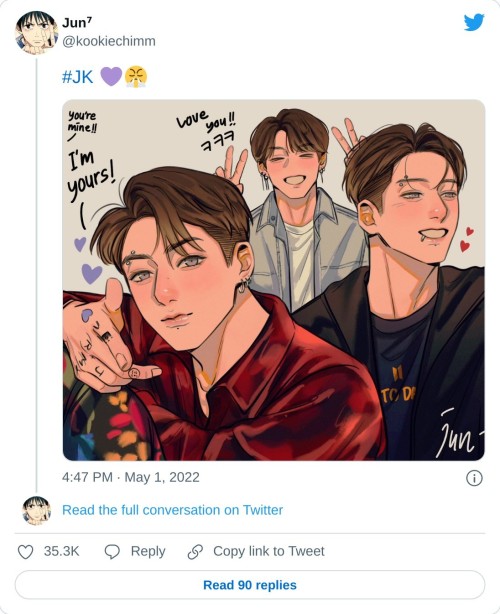The height and width of the screenshot is (614, 500).
Task: Click the Copy link to Tweet text
Action: 269,551
